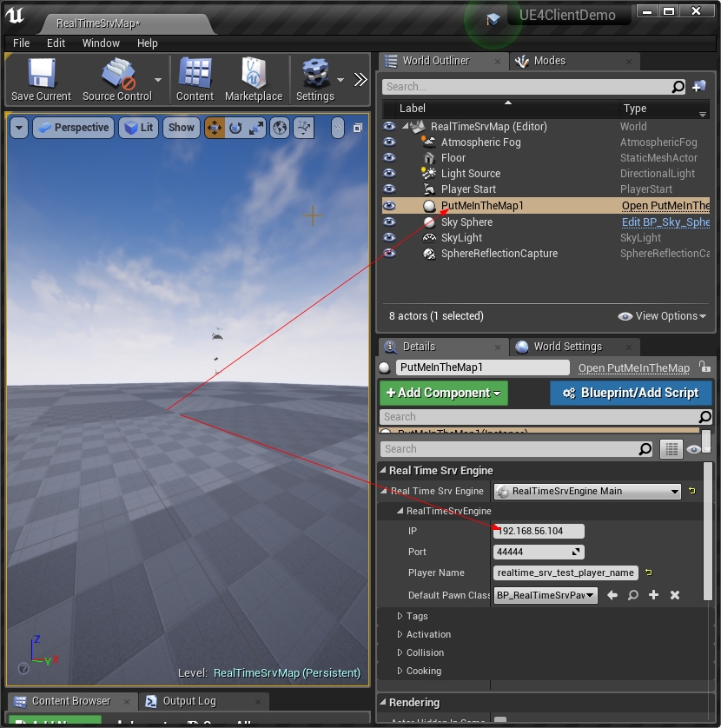Toggle world coordinate system globe icon
This screenshot has width=721, height=728.
tap(280, 128)
